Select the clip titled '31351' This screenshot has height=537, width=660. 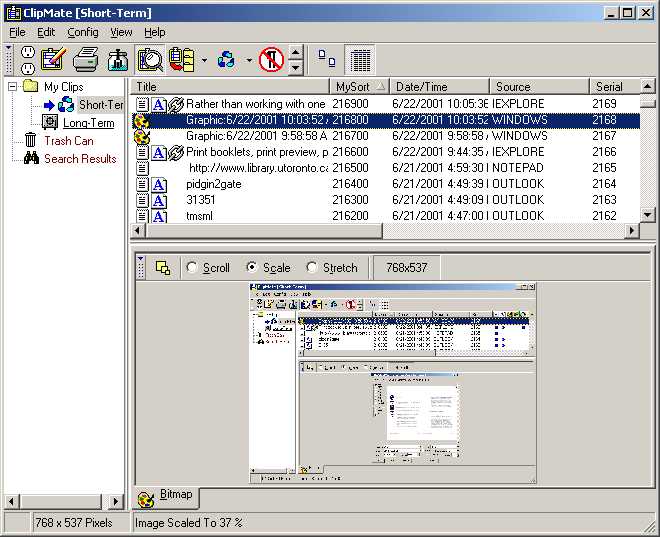(200, 200)
